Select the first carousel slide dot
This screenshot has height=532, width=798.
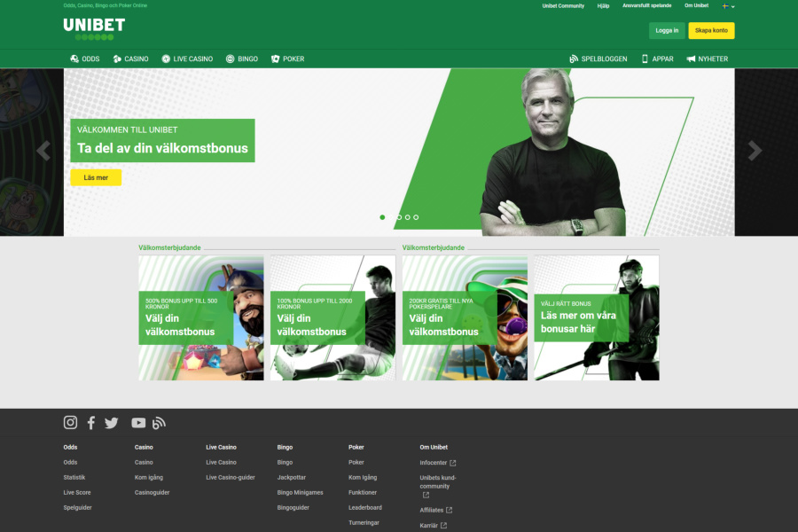tap(382, 217)
